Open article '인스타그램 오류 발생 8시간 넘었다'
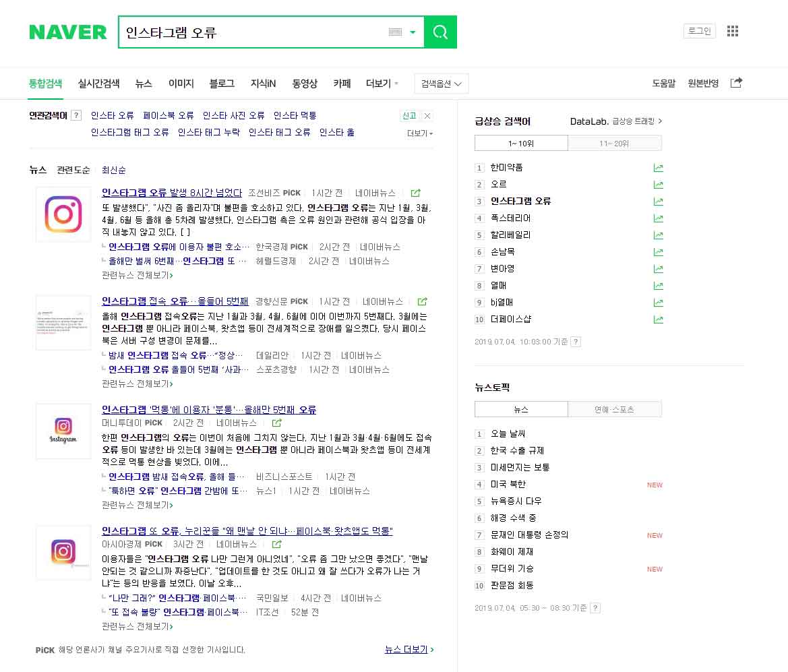This screenshot has width=788, height=672. pos(172,193)
